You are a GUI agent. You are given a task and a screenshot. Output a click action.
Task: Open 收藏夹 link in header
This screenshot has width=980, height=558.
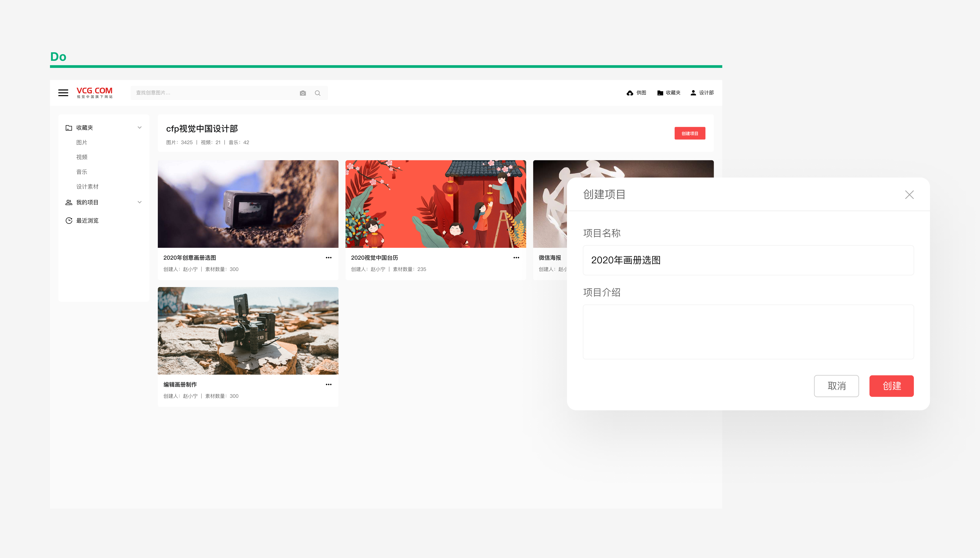pos(673,93)
